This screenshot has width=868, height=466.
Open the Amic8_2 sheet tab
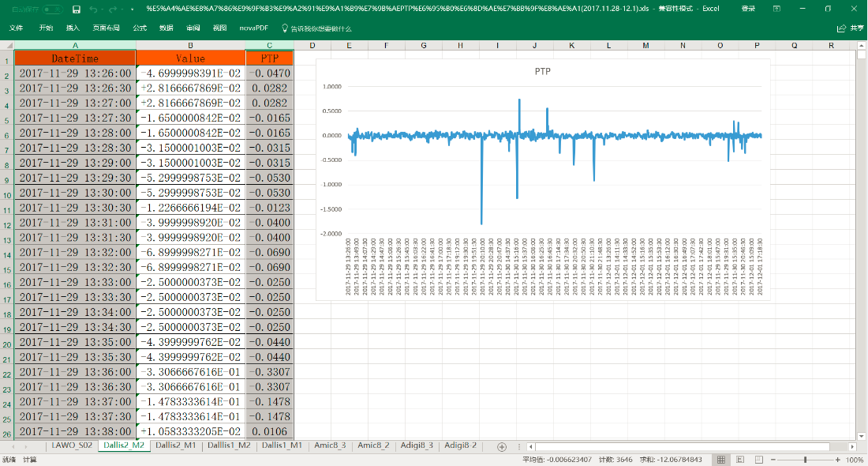373,445
